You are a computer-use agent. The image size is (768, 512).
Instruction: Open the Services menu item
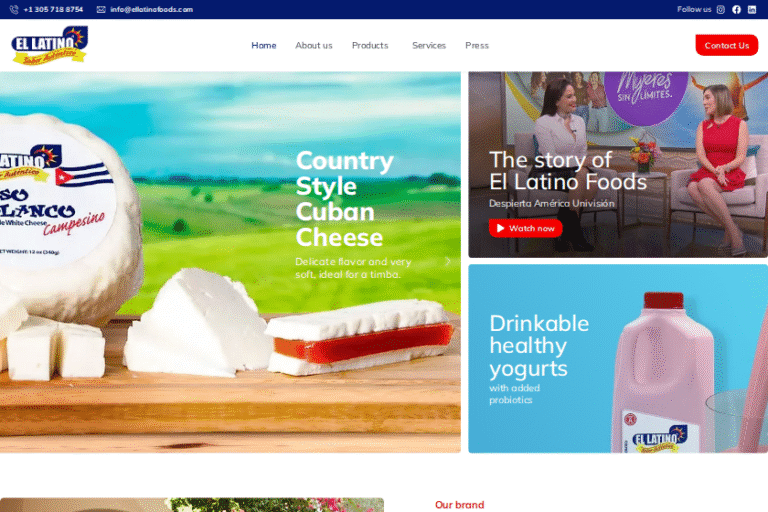pos(429,46)
